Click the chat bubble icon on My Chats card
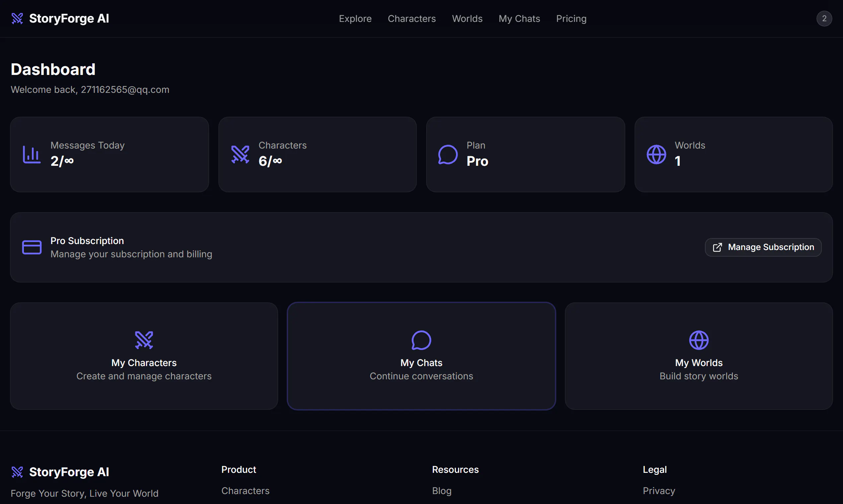The image size is (843, 504). (421, 340)
